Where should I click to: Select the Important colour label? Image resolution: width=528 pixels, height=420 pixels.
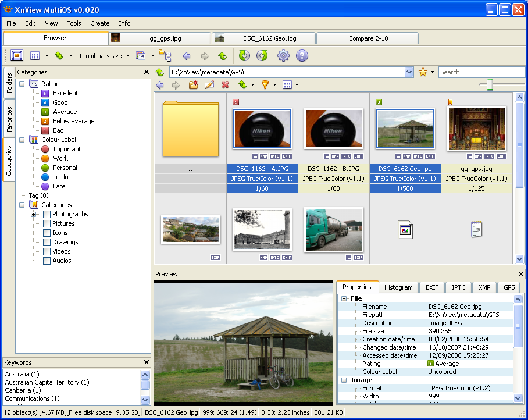pyautogui.click(x=66, y=149)
